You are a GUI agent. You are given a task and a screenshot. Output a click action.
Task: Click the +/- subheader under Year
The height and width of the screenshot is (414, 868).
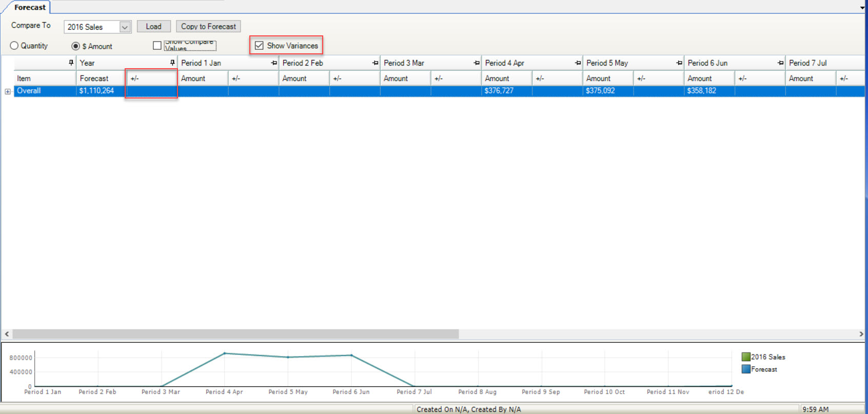point(152,78)
